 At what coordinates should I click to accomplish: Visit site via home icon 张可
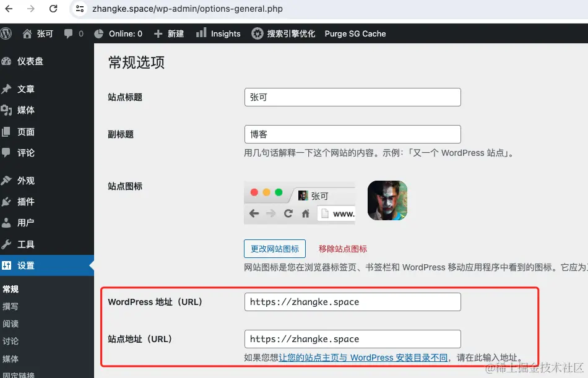[x=38, y=34]
